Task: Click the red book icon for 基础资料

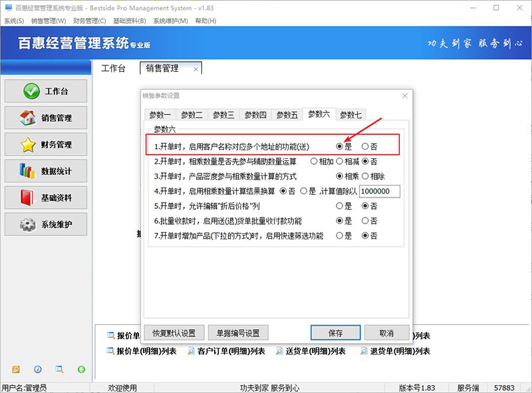Action: click(27, 197)
